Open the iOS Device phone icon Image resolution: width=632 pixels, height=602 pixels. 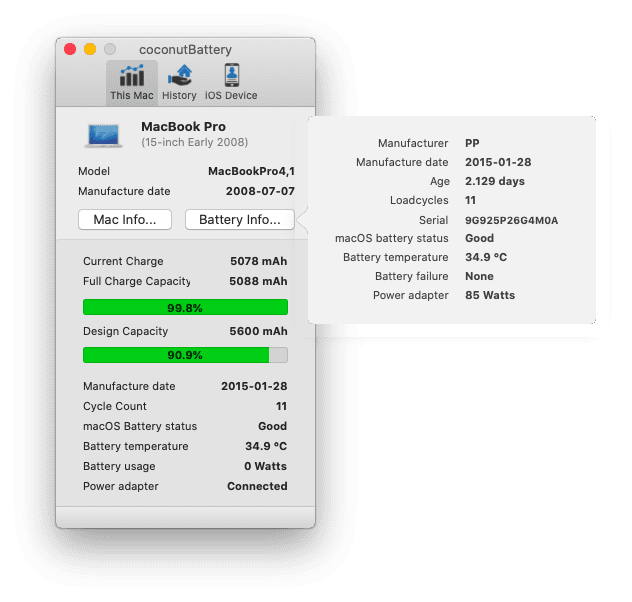pos(231,75)
